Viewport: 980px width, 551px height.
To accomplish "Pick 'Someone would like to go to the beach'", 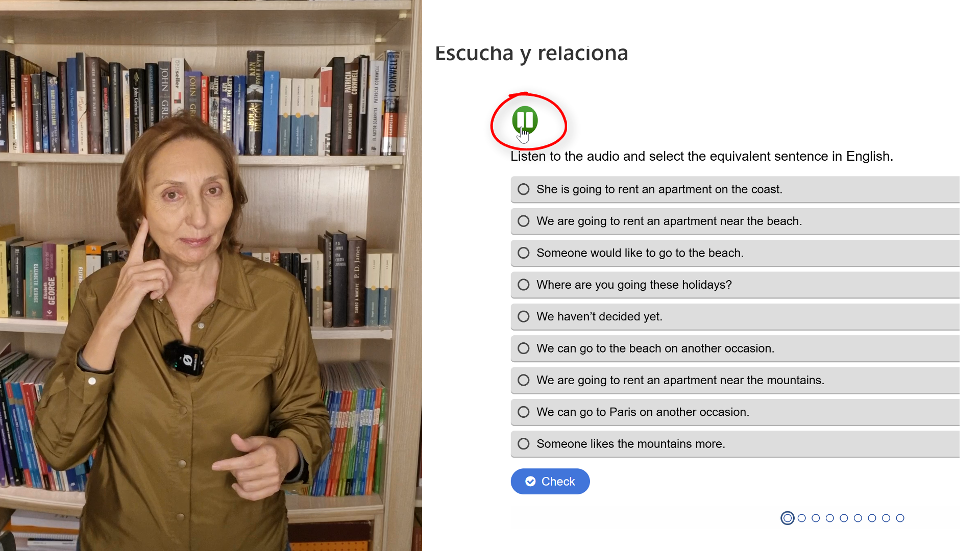I will coord(735,253).
